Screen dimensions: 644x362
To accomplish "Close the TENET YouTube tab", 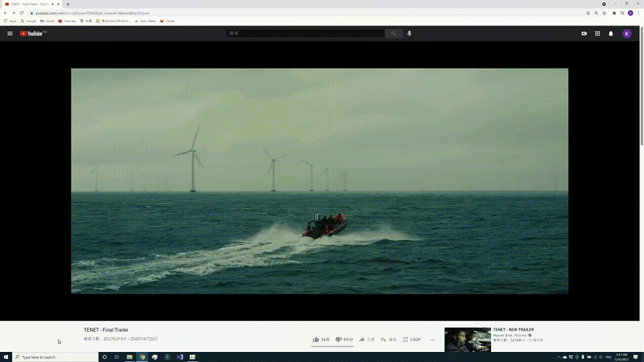I will tap(58, 4).
